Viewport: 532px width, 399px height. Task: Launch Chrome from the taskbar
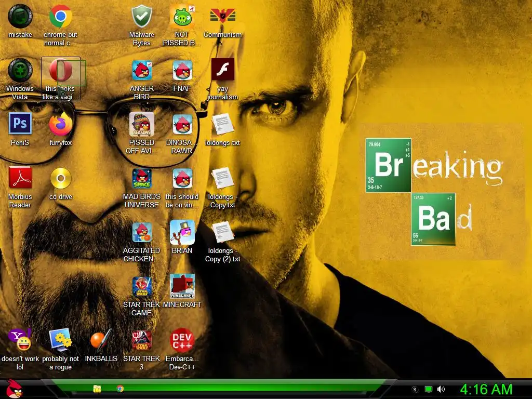point(120,389)
